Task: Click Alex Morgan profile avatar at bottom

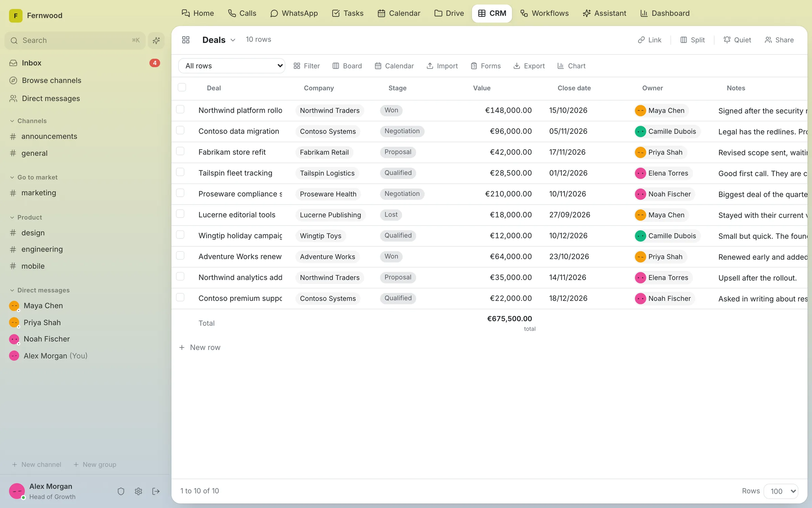Action: click(17, 491)
